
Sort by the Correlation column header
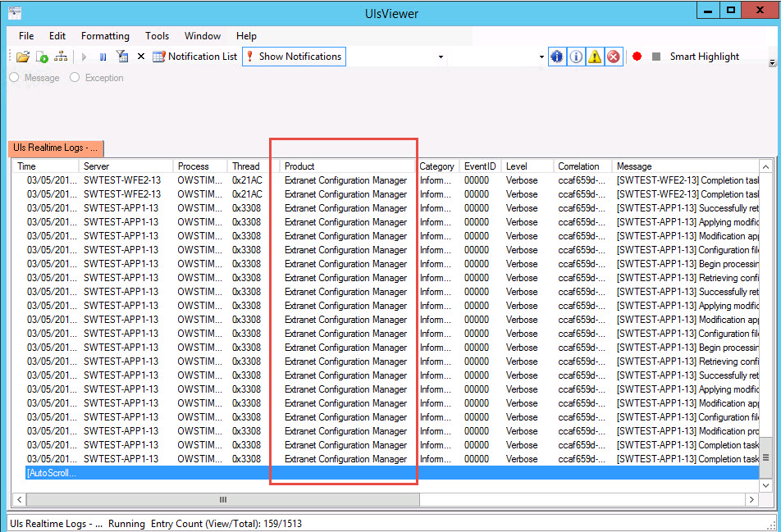click(582, 166)
